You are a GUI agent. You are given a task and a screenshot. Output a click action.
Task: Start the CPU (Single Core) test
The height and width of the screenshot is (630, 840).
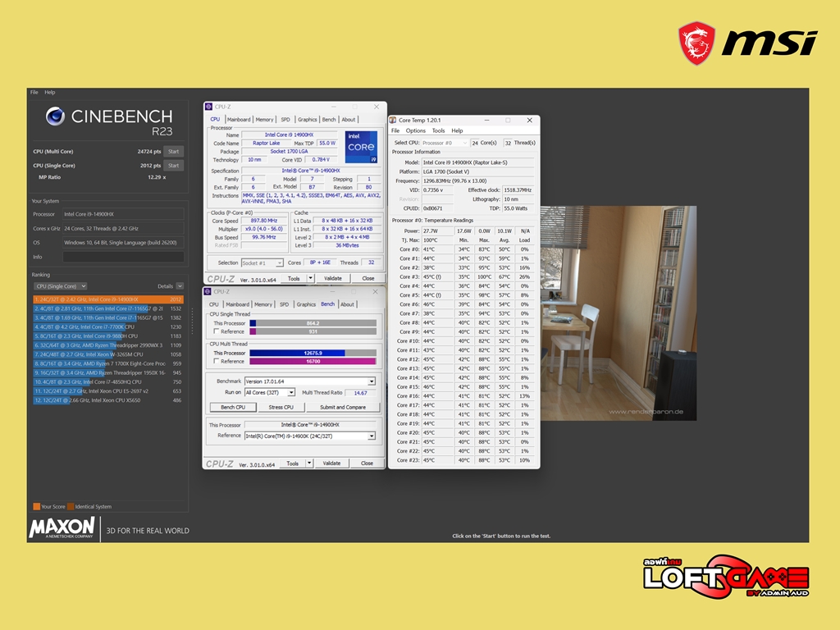tap(174, 166)
